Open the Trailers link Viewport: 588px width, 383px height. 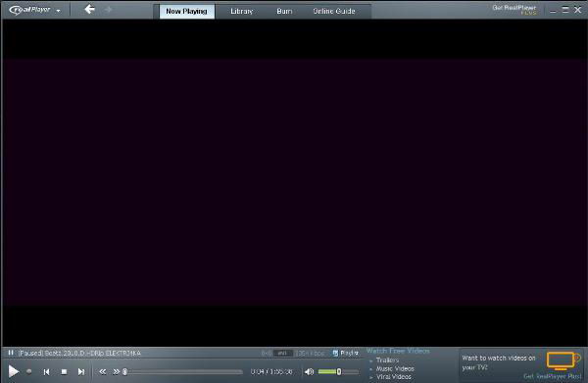[x=387, y=360]
